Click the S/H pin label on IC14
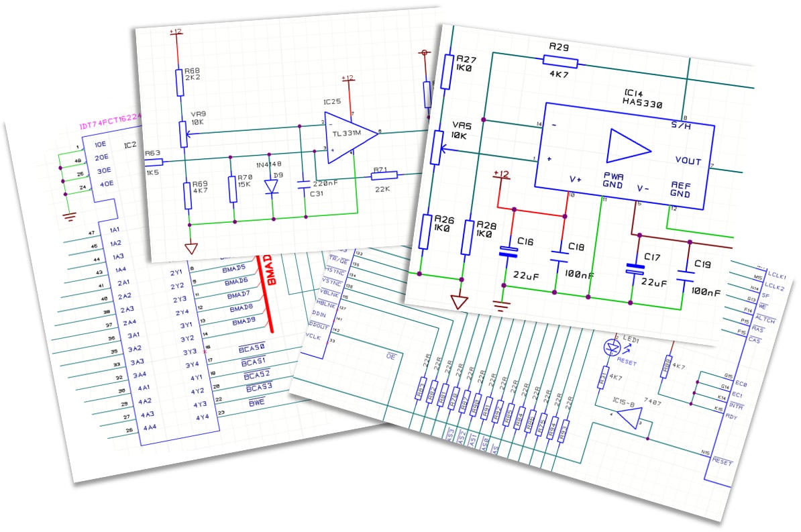This screenshot has height=532, width=801. click(x=681, y=125)
